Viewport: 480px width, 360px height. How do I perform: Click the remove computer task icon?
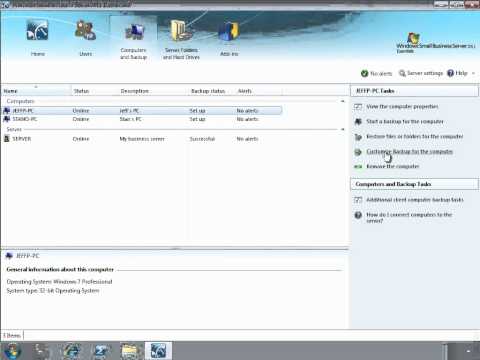pyautogui.click(x=358, y=166)
